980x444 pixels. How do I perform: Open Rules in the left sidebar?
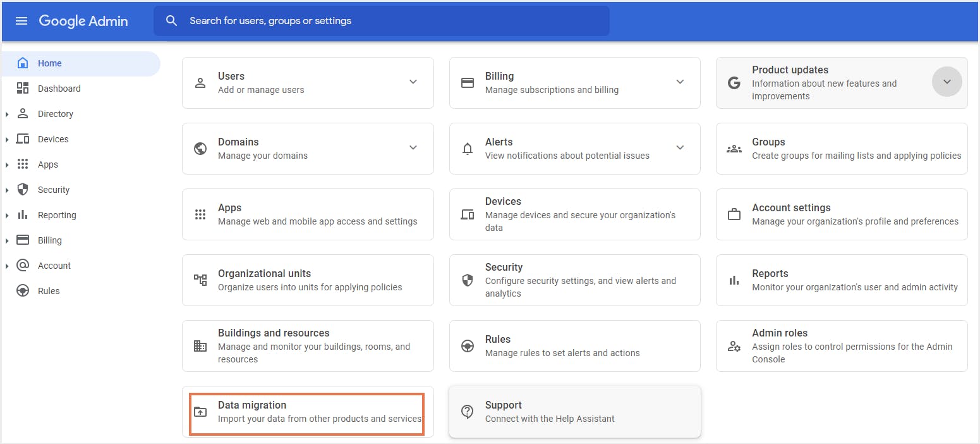tap(49, 291)
